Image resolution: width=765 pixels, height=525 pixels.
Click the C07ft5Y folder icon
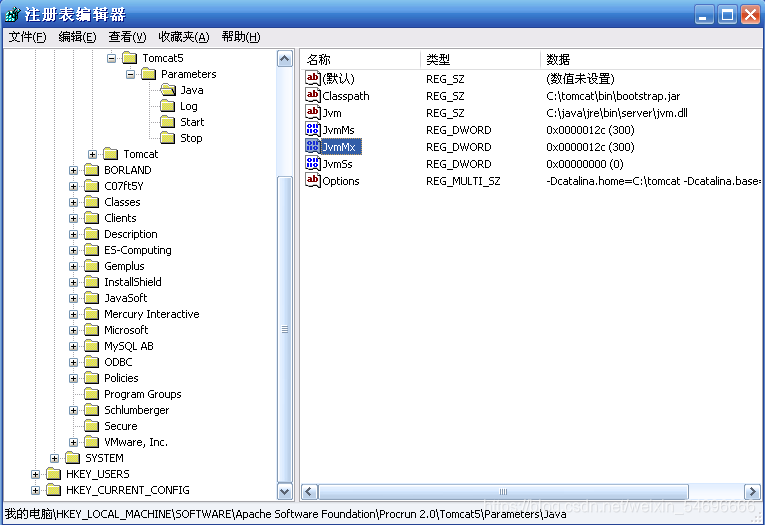pyautogui.click(x=91, y=186)
